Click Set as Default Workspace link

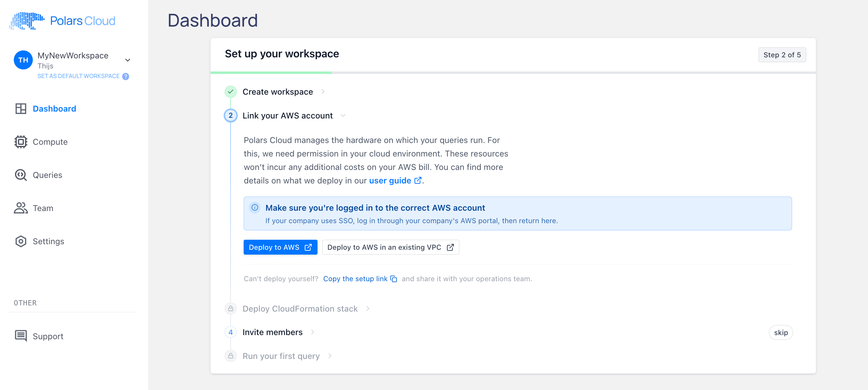78,76
